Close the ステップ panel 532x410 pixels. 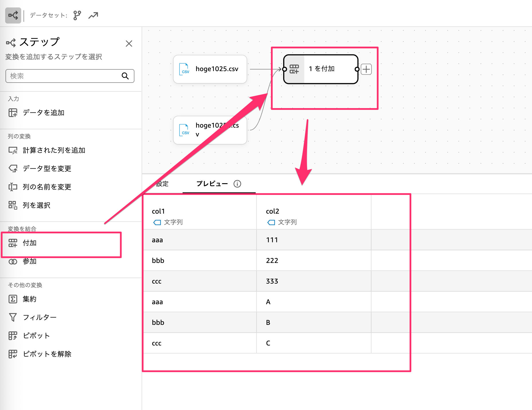[129, 44]
